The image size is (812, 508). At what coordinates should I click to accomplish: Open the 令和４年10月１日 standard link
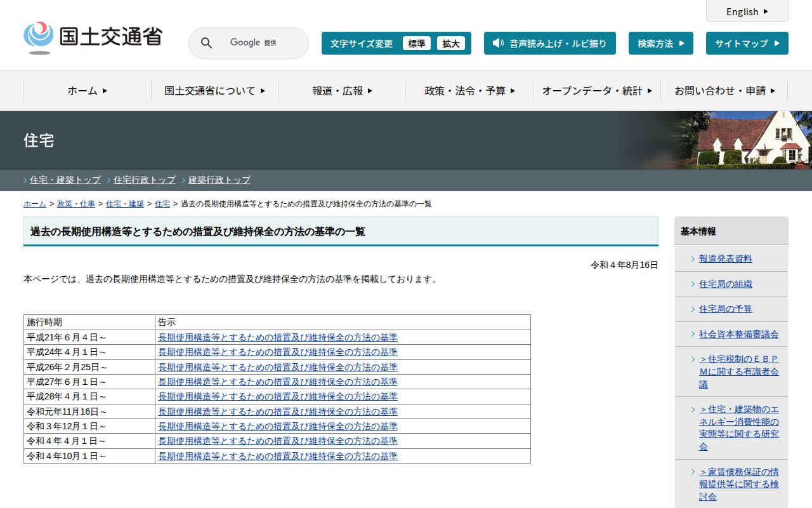click(x=277, y=456)
